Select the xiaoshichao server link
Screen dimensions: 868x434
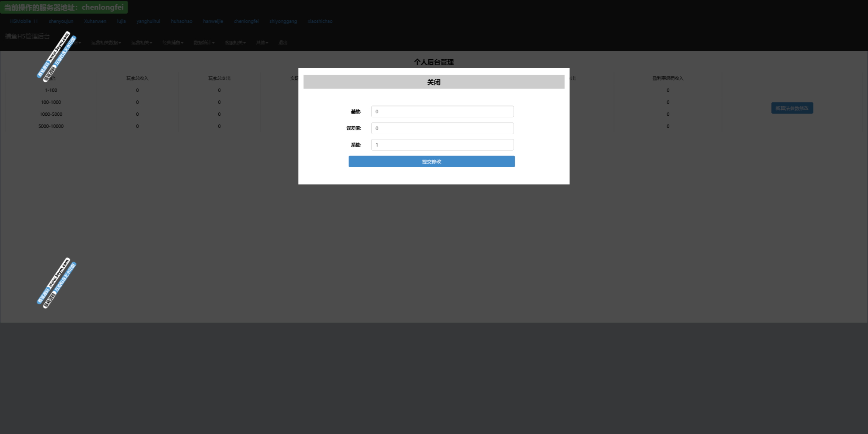[320, 21]
